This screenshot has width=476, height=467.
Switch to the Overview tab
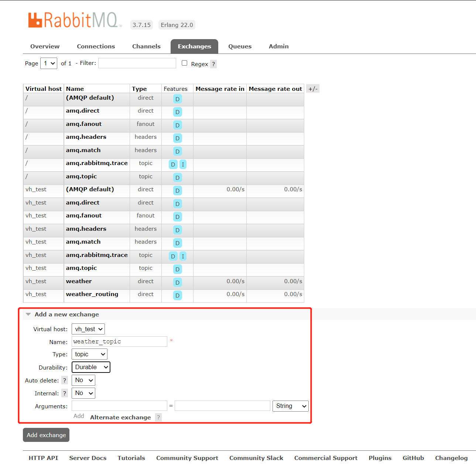coord(45,46)
